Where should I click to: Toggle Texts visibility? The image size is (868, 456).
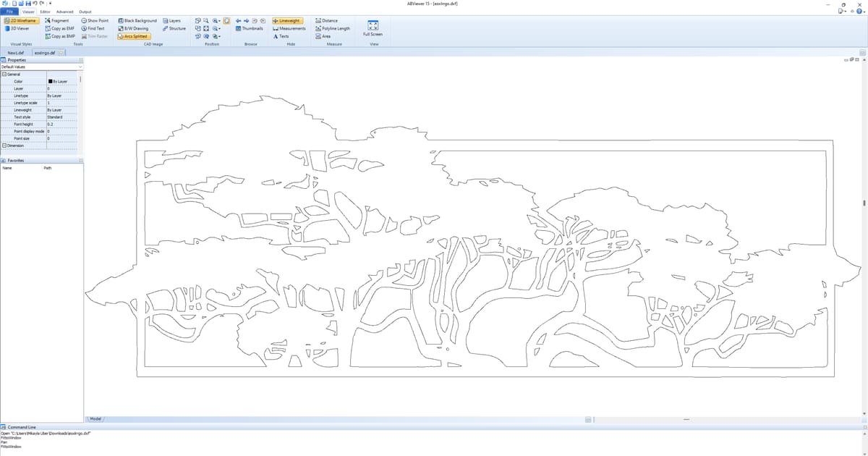[281, 35]
